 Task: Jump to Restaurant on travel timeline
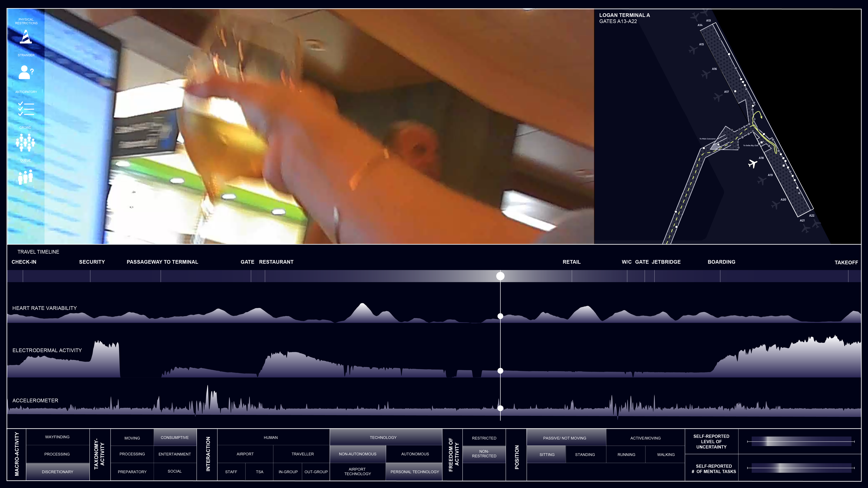point(276,262)
